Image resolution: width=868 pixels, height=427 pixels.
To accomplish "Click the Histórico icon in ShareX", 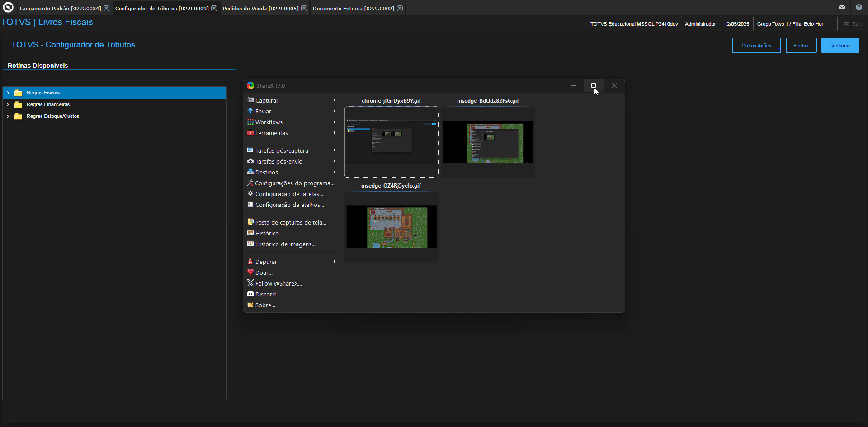I will (250, 233).
